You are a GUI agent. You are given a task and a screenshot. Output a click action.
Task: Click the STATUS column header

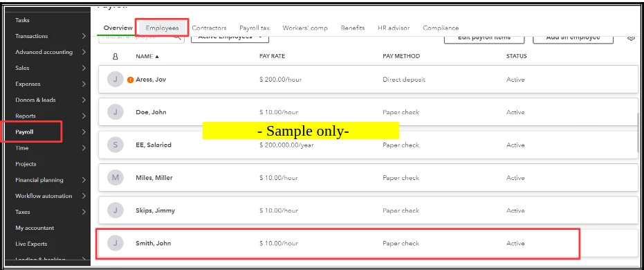click(x=516, y=56)
